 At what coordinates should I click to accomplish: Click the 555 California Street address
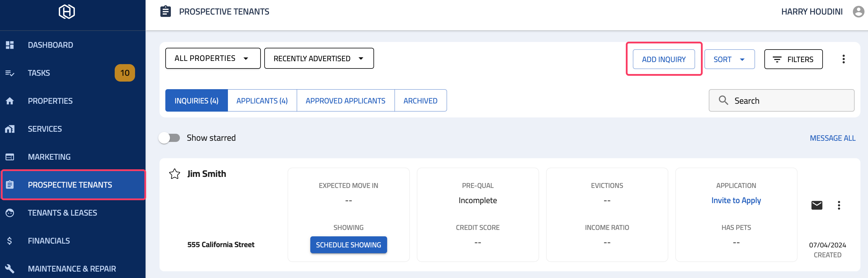point(221,244)
